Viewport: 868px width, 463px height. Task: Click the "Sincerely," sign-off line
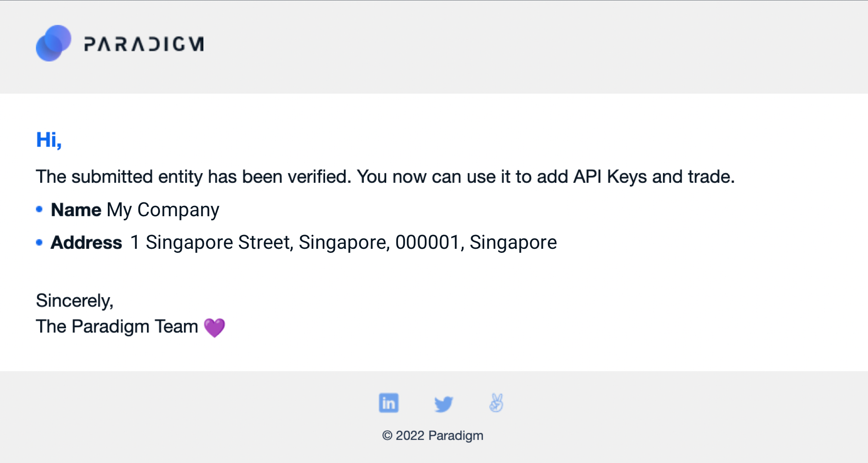tap(74, 301)
